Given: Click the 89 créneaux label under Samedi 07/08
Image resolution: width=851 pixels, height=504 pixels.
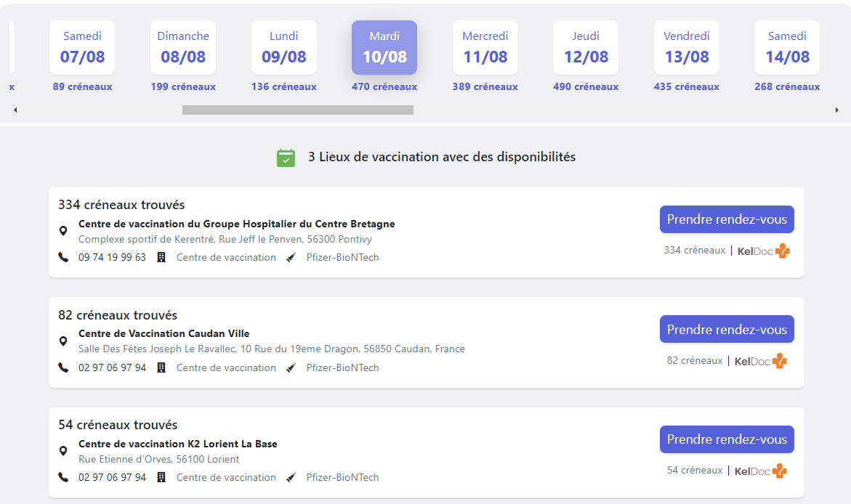Looking at the screenshot, I should tap(82, 87).
